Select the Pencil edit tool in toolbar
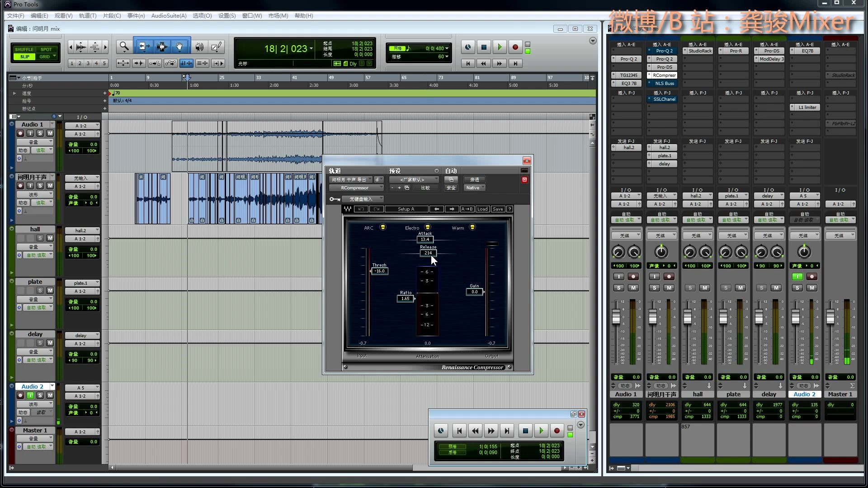Image resolution: width=868 pixels, height=488 pixels. pyautogui.click(x=217, y=47)
